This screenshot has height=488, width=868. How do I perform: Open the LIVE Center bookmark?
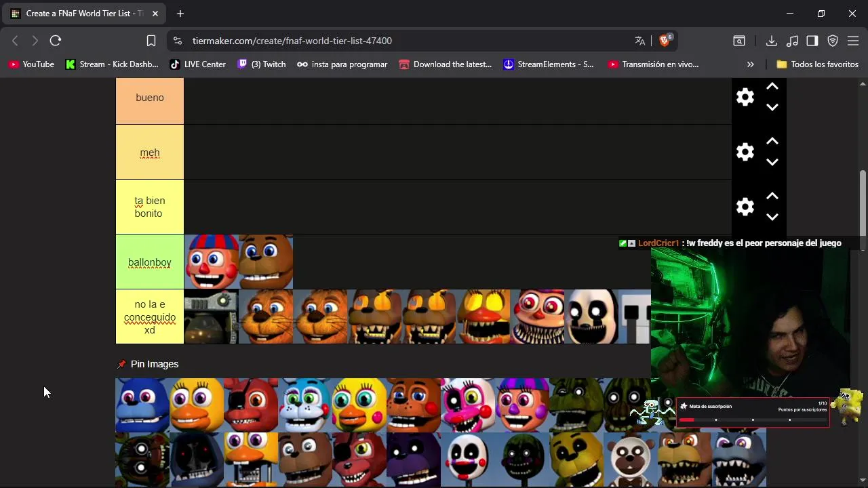(x=197, y=64)
